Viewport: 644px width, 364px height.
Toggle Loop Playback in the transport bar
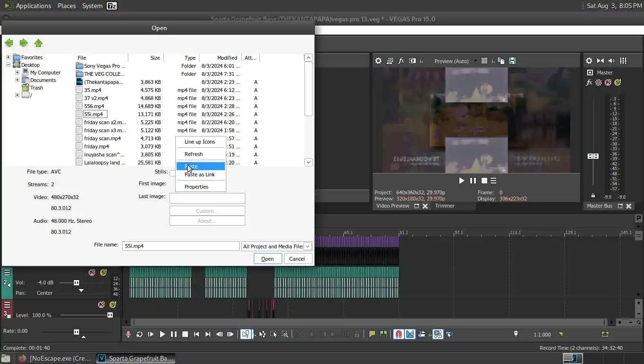tap(139, 334)
